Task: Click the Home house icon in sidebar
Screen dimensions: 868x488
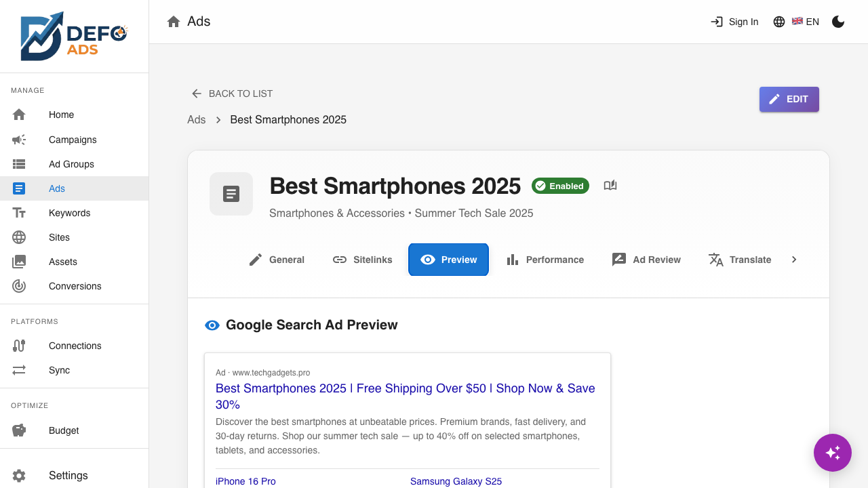Action: point(19,115)
